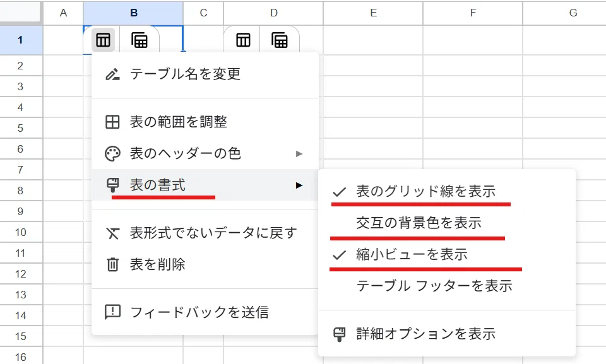This screenshot has height=364, width=606.
Task: Select row 9 header
Action: 20,211
